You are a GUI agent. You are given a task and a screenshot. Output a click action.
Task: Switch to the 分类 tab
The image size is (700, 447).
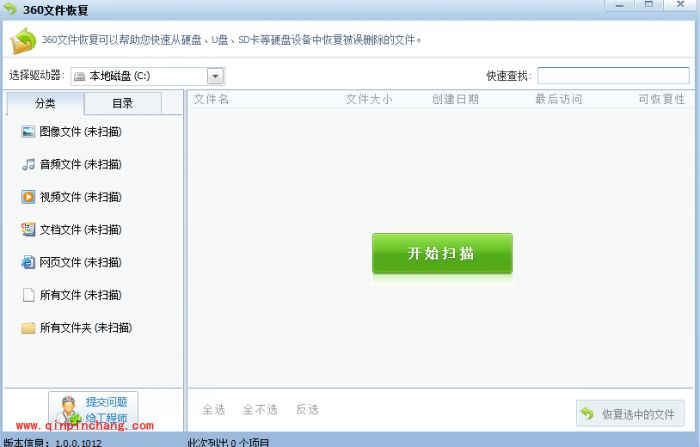(x=45, y=104)
